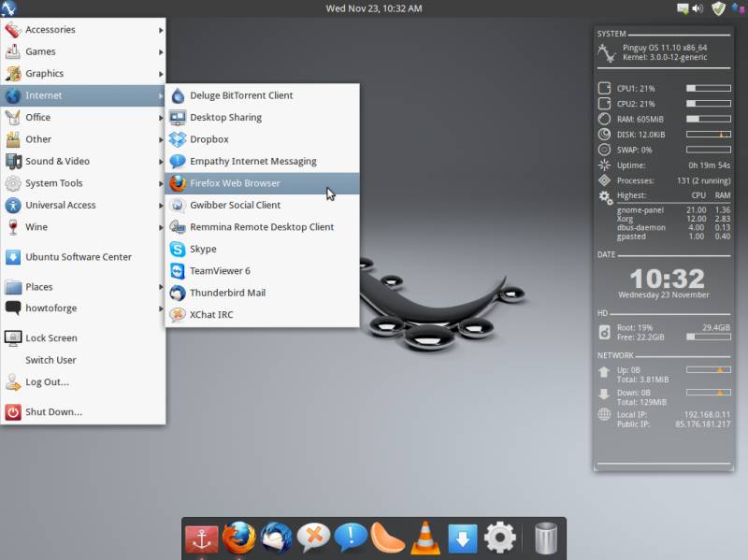
Task: Launch Clementine orange icon in dock
Action: coord(387,538)
